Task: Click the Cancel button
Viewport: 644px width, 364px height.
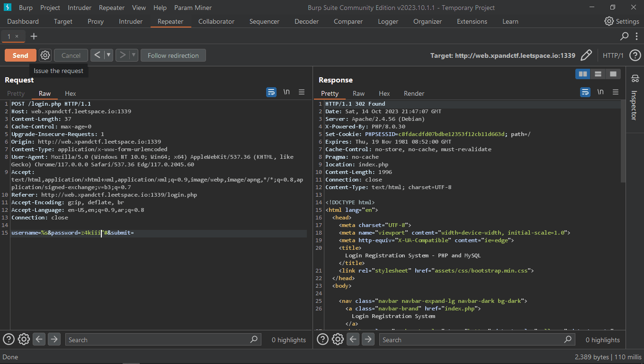Action: [71, 55]
